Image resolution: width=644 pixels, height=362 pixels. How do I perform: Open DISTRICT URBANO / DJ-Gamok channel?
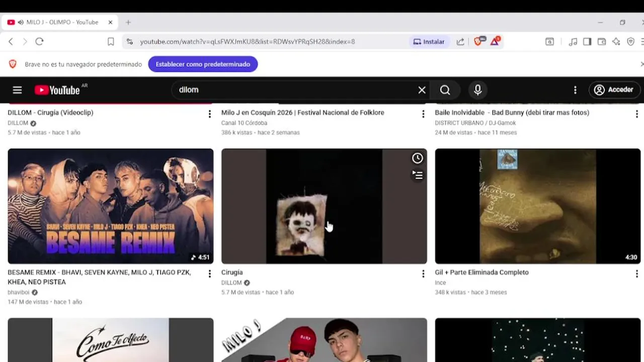click(x=475, y=123)
